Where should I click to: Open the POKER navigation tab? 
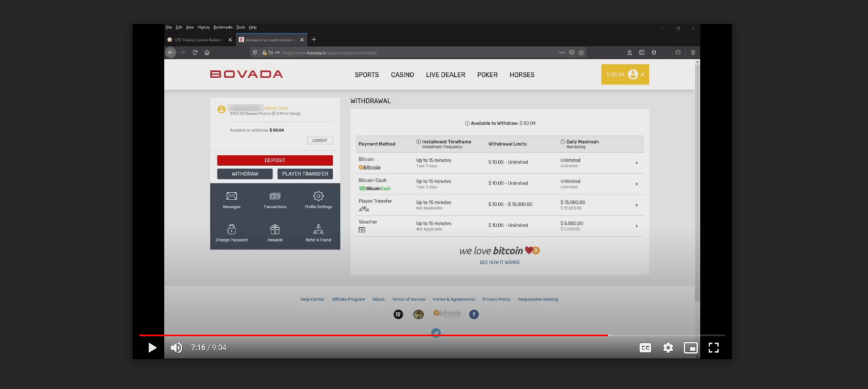[488, 75]
